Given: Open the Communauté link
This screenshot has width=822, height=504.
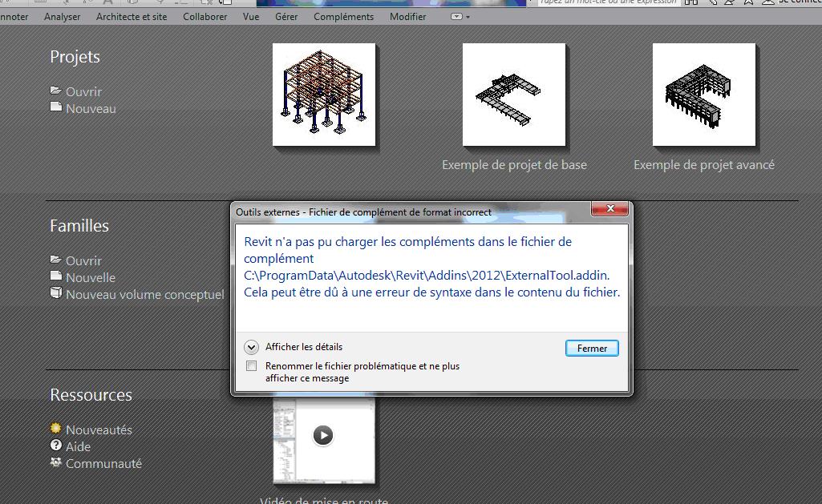Looking at the screenshot, I should [x=103, y=464].
